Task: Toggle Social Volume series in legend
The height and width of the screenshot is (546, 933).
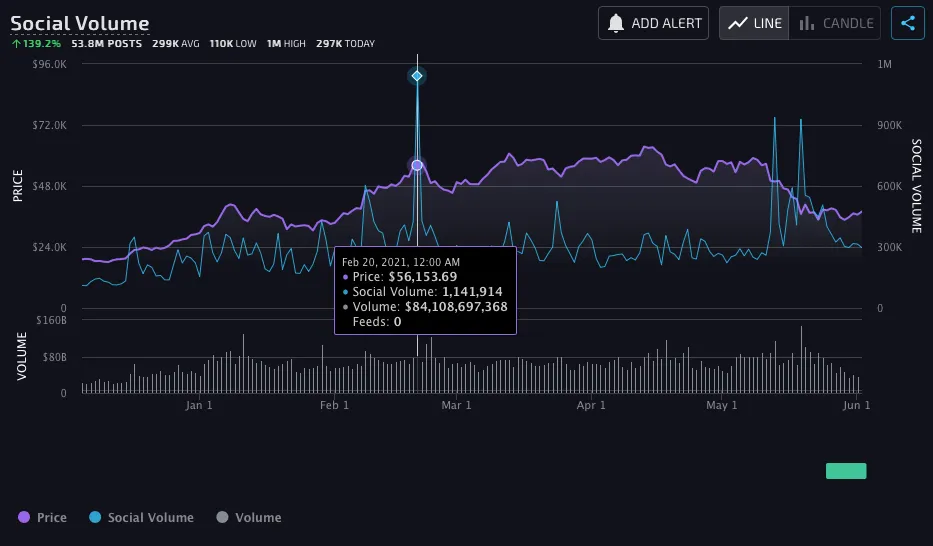Action: [140, 517]
